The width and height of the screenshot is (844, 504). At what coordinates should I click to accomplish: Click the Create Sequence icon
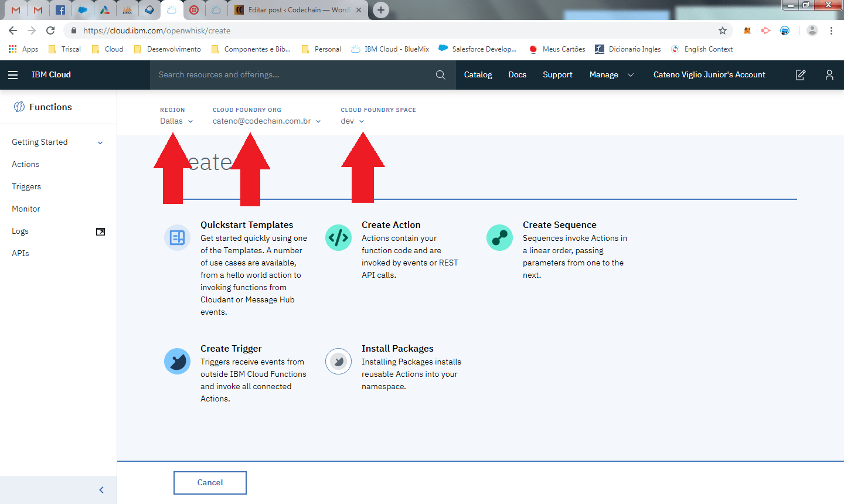pyautogui.click(x=499, y=237)
